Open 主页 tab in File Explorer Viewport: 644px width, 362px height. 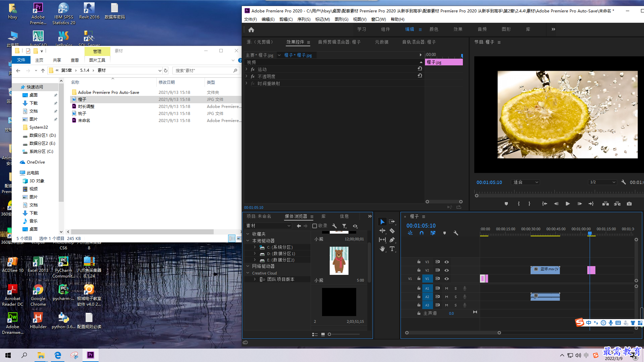coord(39,60)
